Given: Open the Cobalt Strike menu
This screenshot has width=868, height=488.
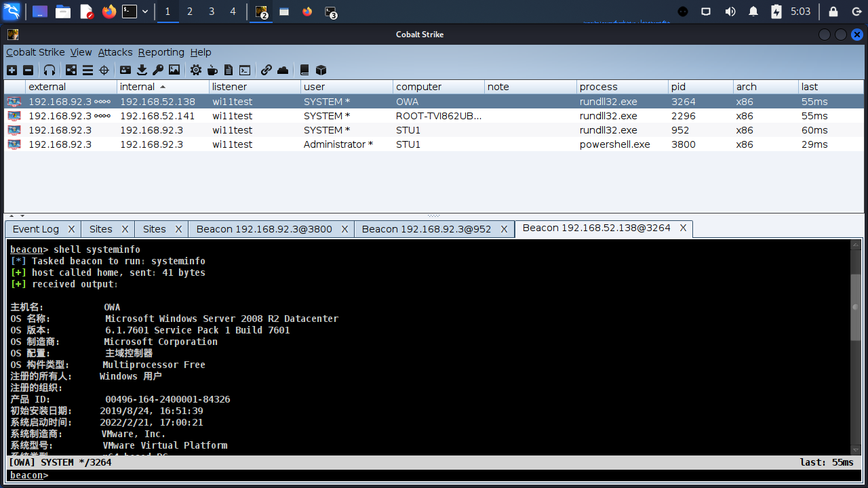Looking at the screenshot, I should pyautogui.click(x=35, y=52).
